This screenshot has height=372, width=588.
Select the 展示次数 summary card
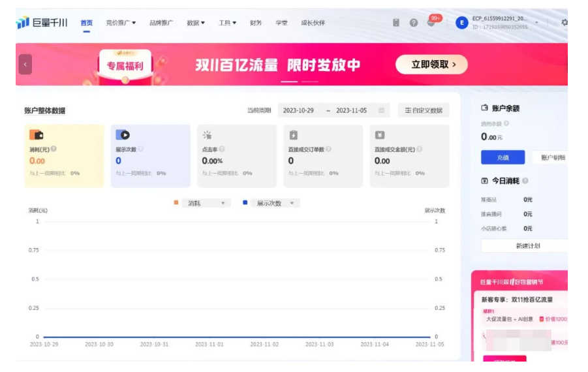(150, 156)
